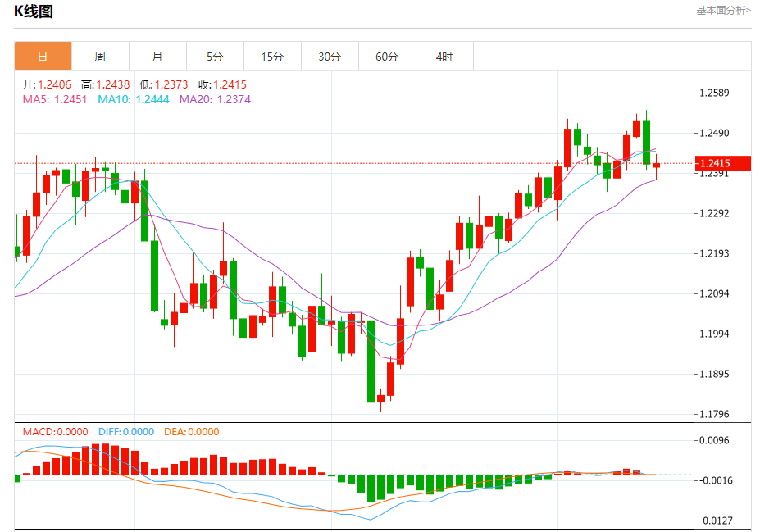Click the 高:1.2438 high price value
The width and height of the screenshot is (760, 532).
pos(105,84)
